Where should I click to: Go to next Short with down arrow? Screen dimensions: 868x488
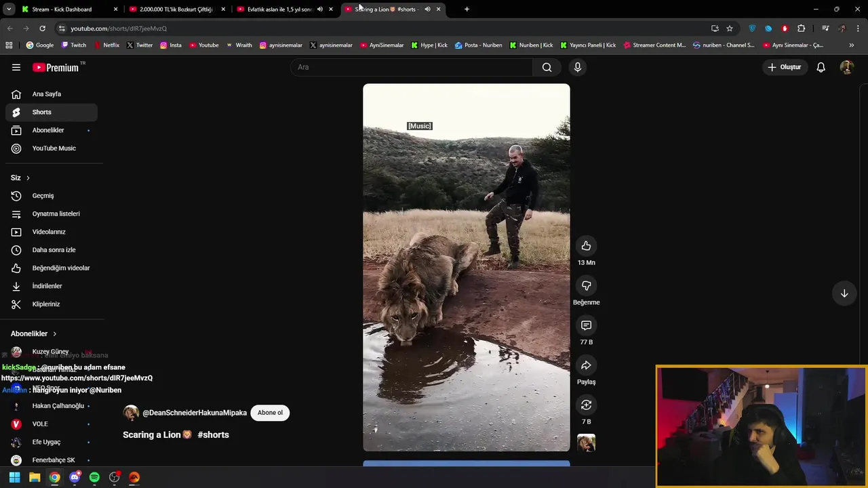tap(844, 293)
